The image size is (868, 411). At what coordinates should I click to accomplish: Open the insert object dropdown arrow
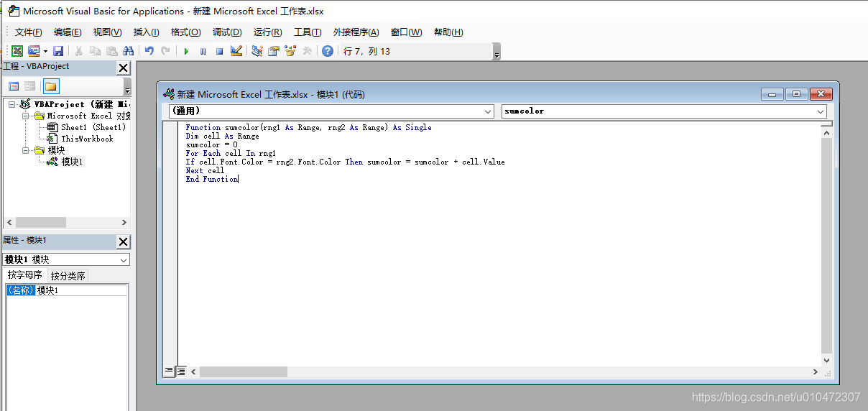[x=45, y=51]
